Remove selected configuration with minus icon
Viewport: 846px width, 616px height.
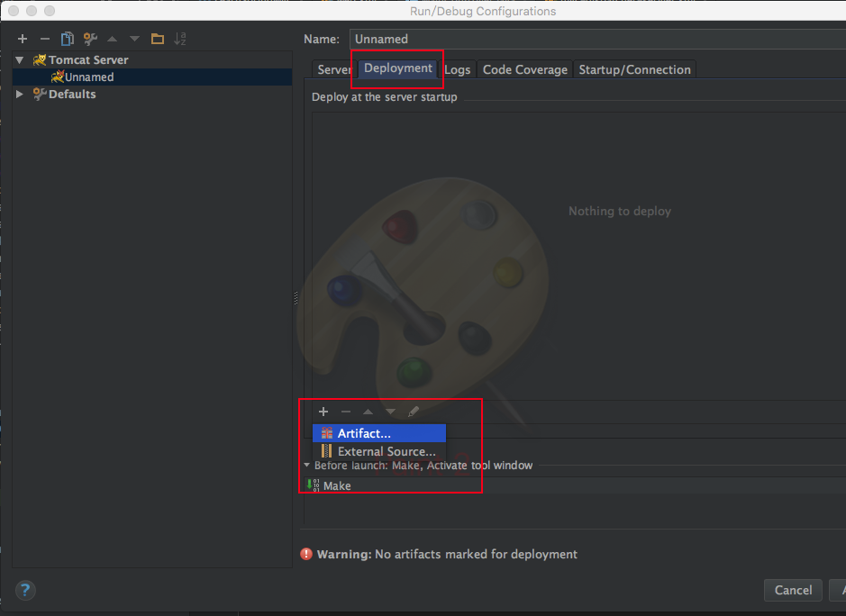point(45,39)
